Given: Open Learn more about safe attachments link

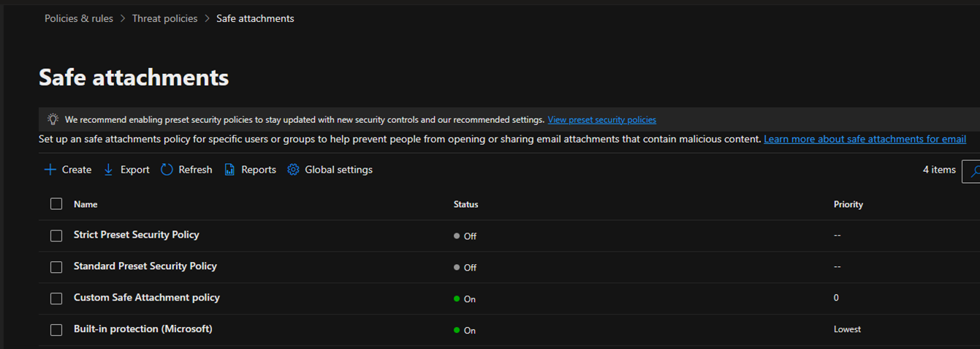Looking at the screenshot, I should pyautogui.click(x=865, y=139).
